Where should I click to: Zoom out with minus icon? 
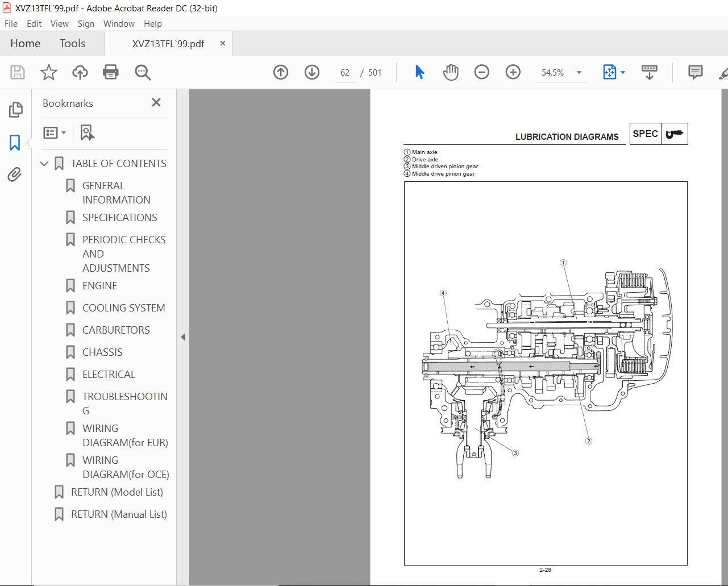(x=482, y=72)
